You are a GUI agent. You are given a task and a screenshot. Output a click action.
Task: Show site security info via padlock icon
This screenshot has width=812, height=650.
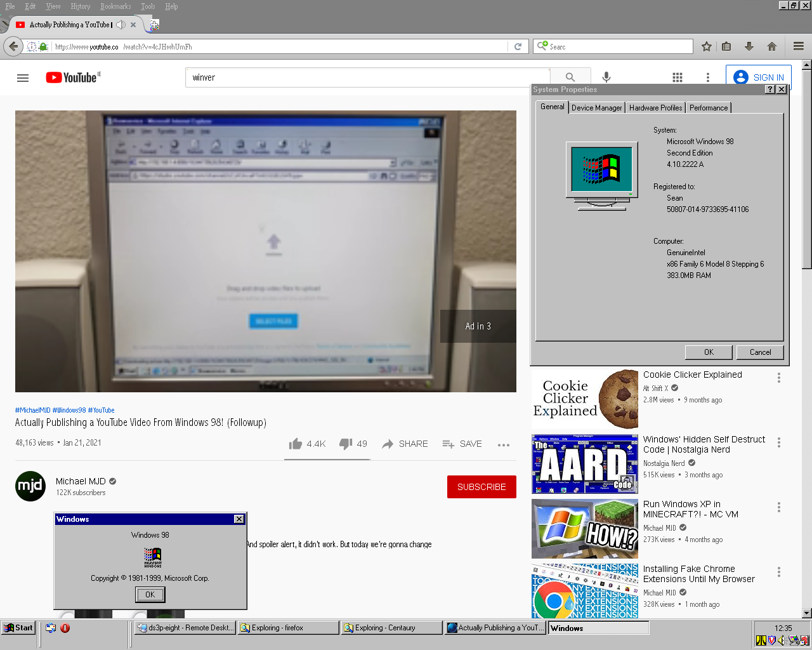point(43,46)
